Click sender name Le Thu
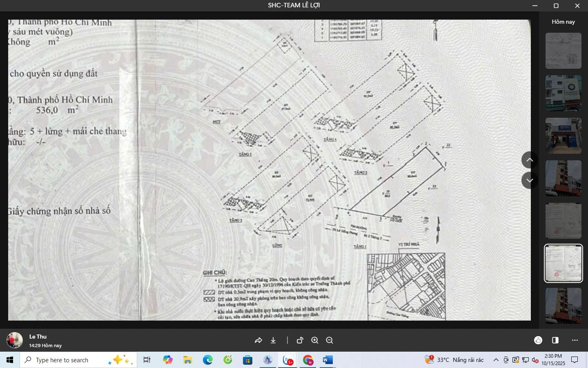The width and height of the screenshot is (588, 368). [38, 337]
